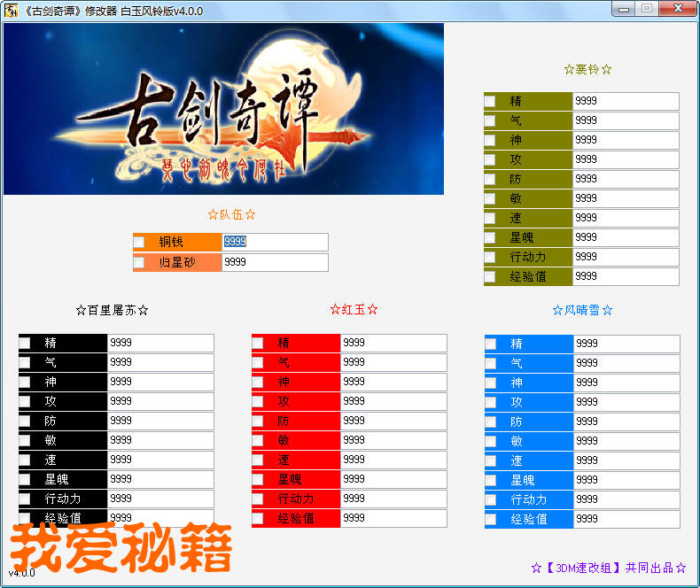Check the 精 checkbox for 襄铃
The image size is (700, 588).
[x=490, y=101]
